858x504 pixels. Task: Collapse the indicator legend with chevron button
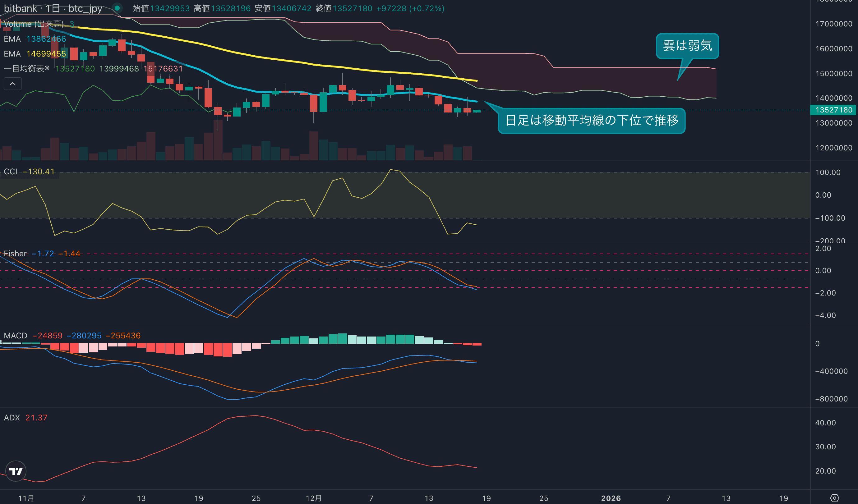coord(13,83)
